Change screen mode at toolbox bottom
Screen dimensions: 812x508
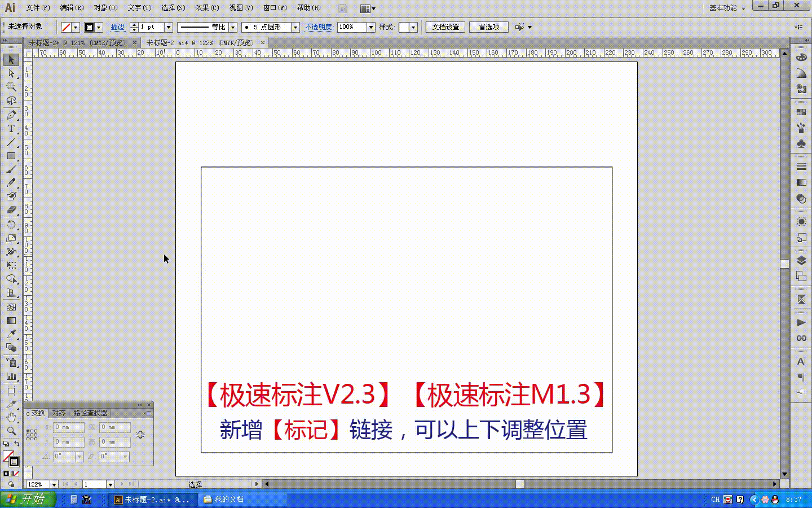click(11, 484)
